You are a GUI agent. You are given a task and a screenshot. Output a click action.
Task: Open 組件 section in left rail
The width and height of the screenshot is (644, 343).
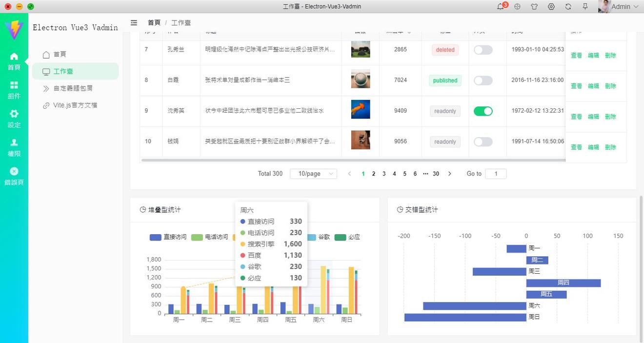(x=14, y=90)
